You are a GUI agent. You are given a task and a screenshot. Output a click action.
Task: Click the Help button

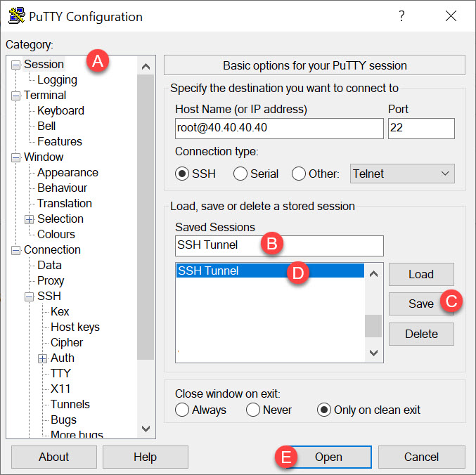pos(146,457)
